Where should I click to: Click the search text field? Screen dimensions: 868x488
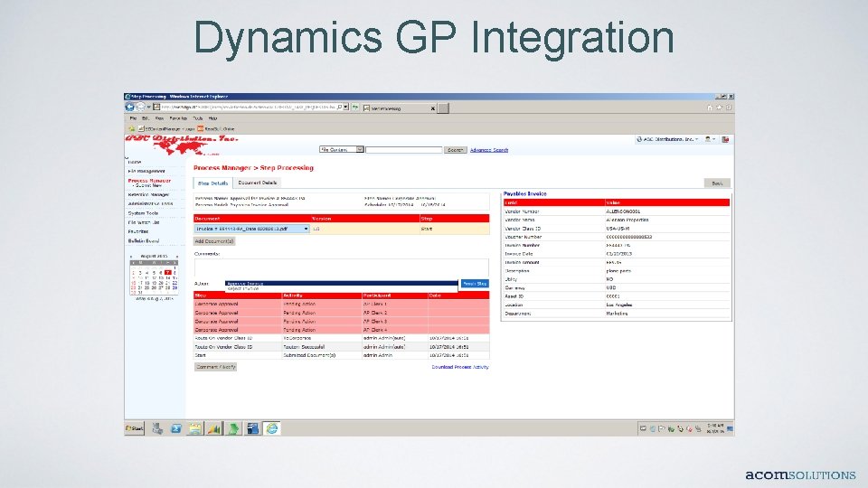tap(403, 149)
